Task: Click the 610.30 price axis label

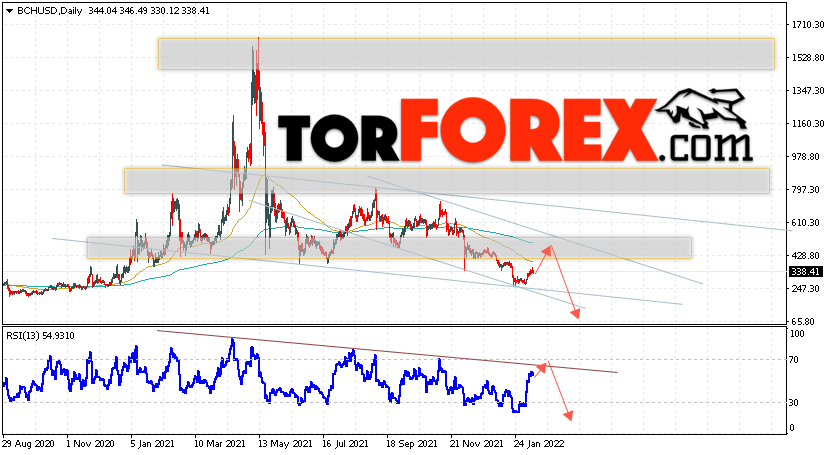Action: [x=806, y=222]
